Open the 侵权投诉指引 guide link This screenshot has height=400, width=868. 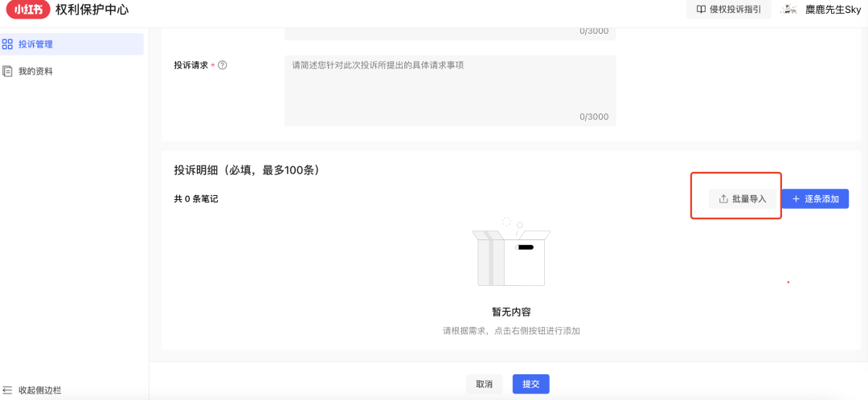pyautogui.click(x=735, y=10)
